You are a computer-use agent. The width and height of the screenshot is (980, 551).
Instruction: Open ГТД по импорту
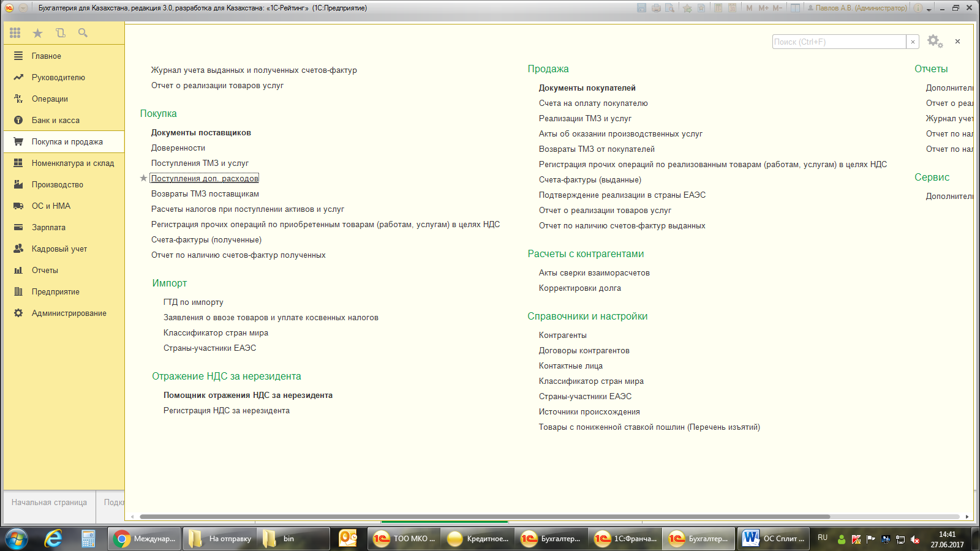click(194, 302)
